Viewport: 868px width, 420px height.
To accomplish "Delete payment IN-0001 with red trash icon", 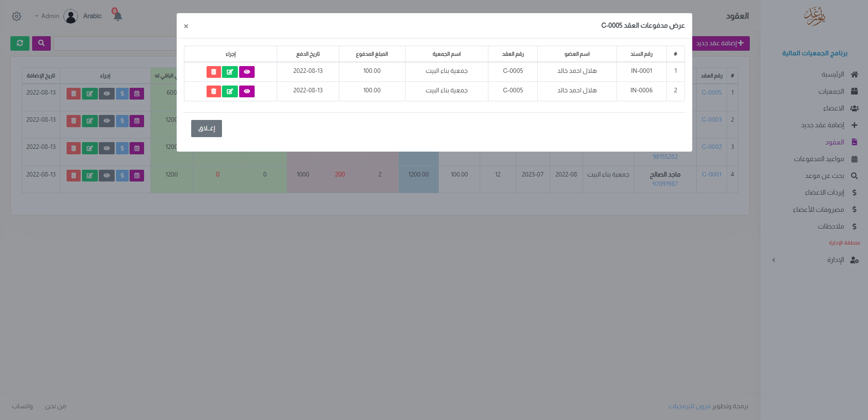I will (213, 72).
